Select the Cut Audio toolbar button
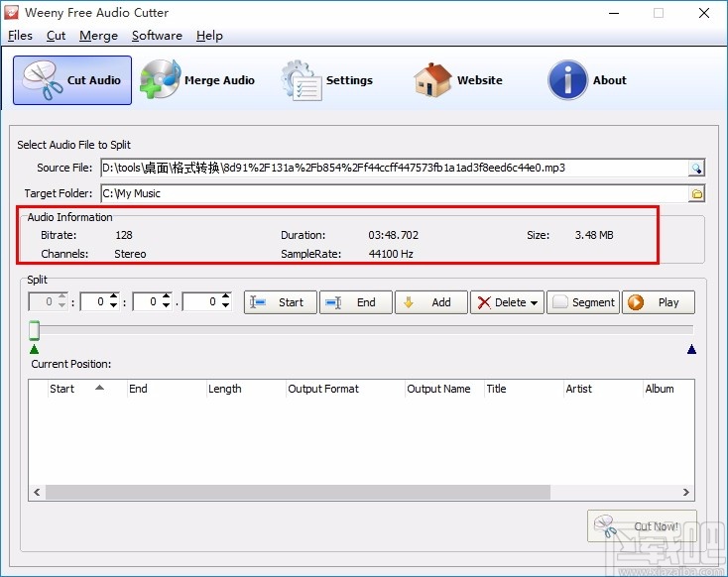Image resolution: width=728 pixels, height=577 pixels. [72, 80]
